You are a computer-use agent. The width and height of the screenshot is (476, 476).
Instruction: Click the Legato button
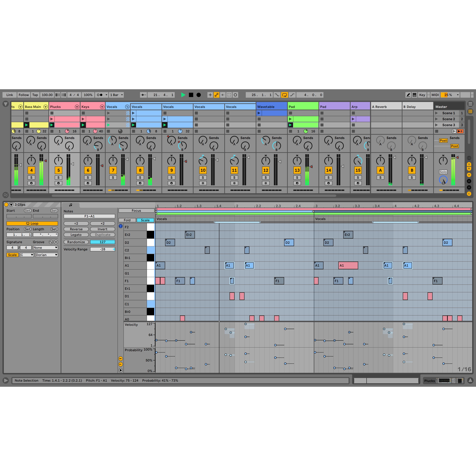coord(76,235)
